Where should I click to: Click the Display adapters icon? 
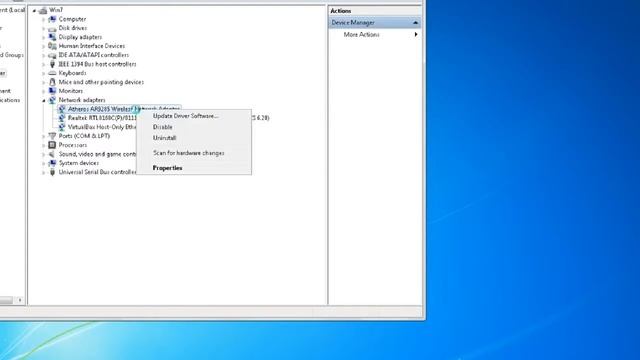click(52, 37)
